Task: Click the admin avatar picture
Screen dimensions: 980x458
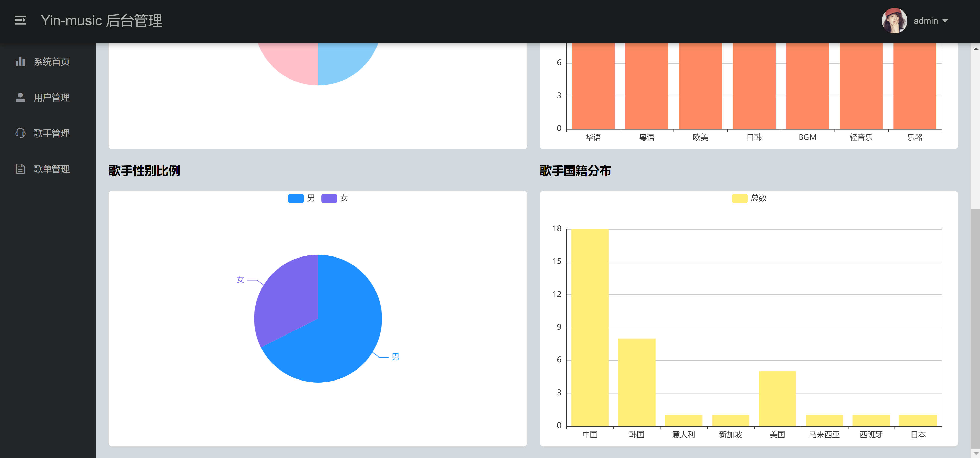Action: tap(894, 20)
